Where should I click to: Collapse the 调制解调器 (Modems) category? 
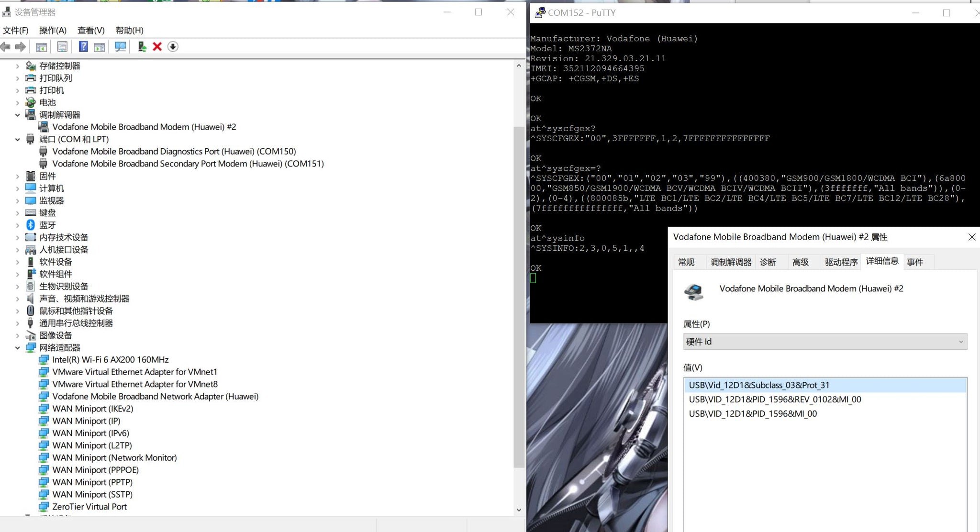tap(18, 115)
